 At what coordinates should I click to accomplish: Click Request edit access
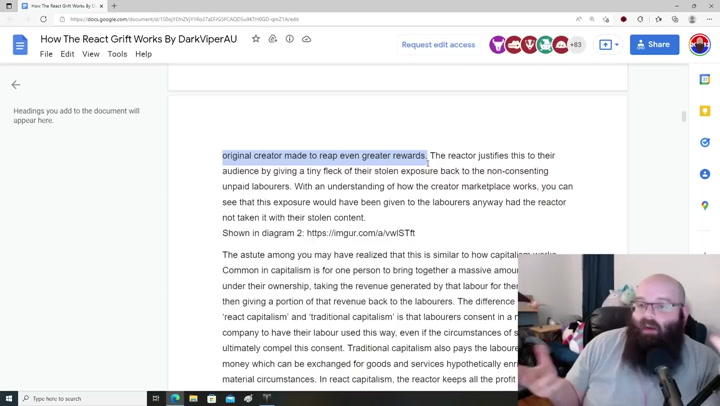tap(438, 45)
